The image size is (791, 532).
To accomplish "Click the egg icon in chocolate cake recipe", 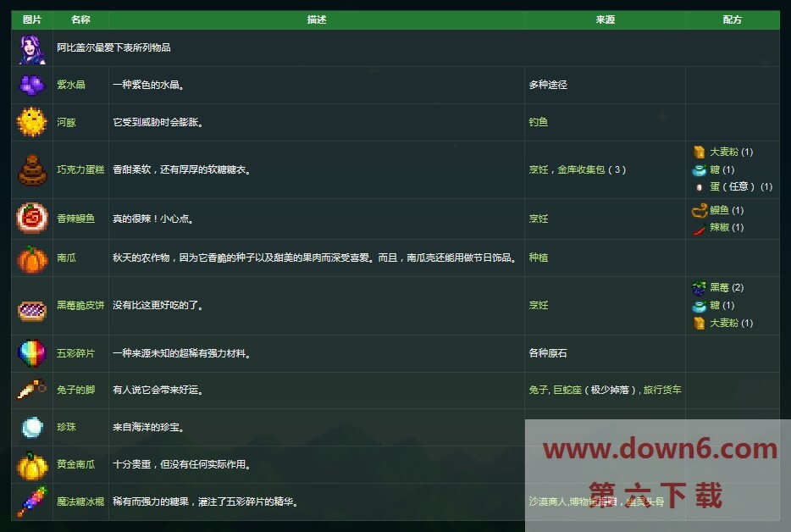I will [700, 187].
